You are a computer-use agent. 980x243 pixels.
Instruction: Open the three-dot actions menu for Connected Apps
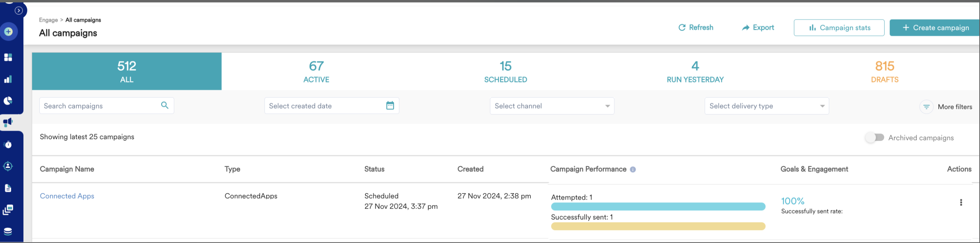(x=960, y=202)
